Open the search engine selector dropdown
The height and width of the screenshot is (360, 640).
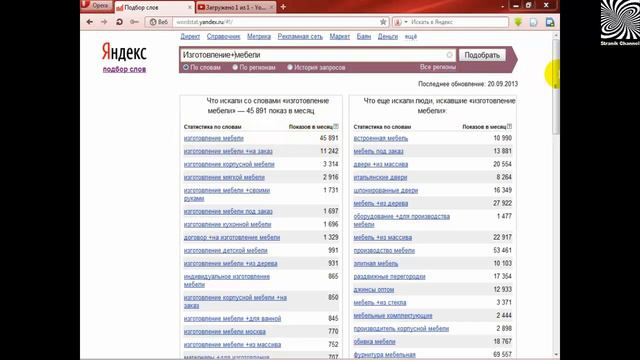(401, 22)
